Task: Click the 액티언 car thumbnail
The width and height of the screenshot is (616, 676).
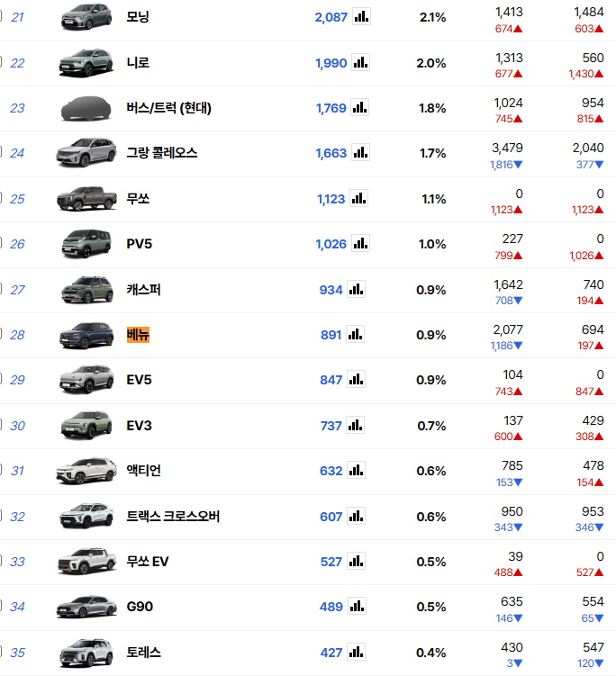Action: tap(86, 471)
